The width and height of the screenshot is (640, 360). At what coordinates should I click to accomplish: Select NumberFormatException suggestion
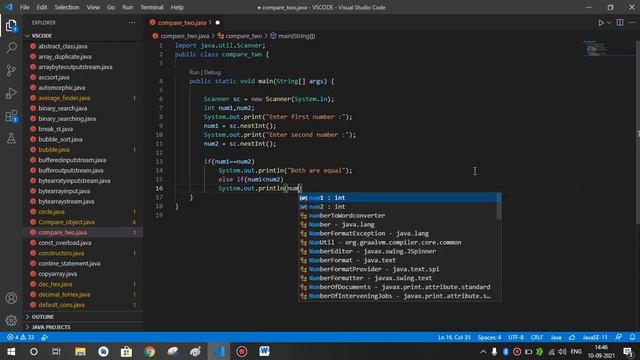(x=398, y=233)
